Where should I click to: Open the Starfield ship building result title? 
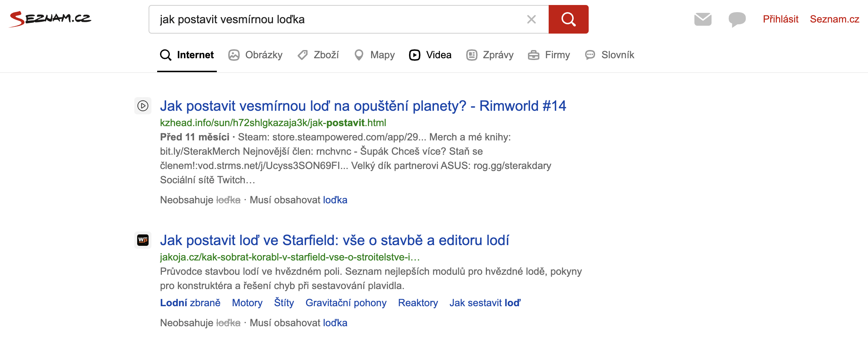tap(334, 240)
